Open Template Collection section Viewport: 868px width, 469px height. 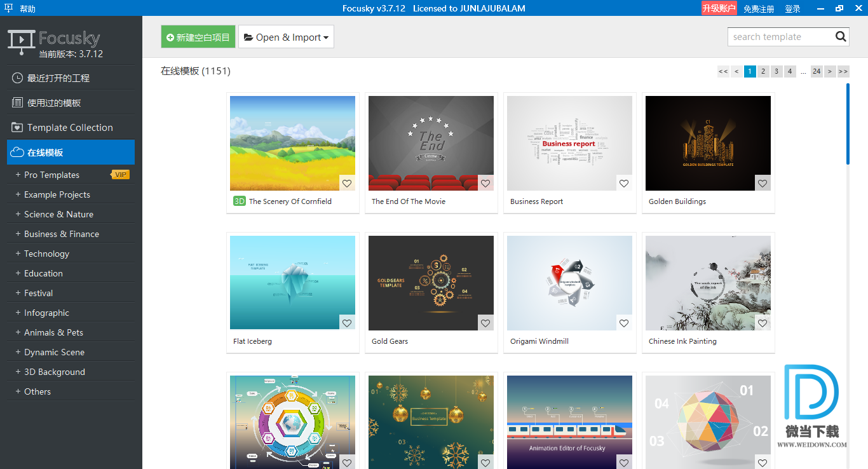pyautogui.click(x=71, y=128)
